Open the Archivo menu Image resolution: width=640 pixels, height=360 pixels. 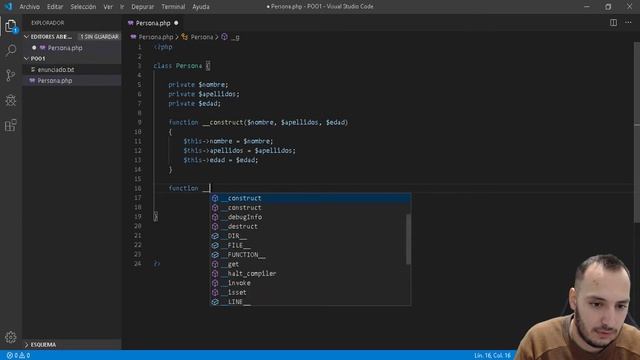pyautogui.click(x=29, y=7)
